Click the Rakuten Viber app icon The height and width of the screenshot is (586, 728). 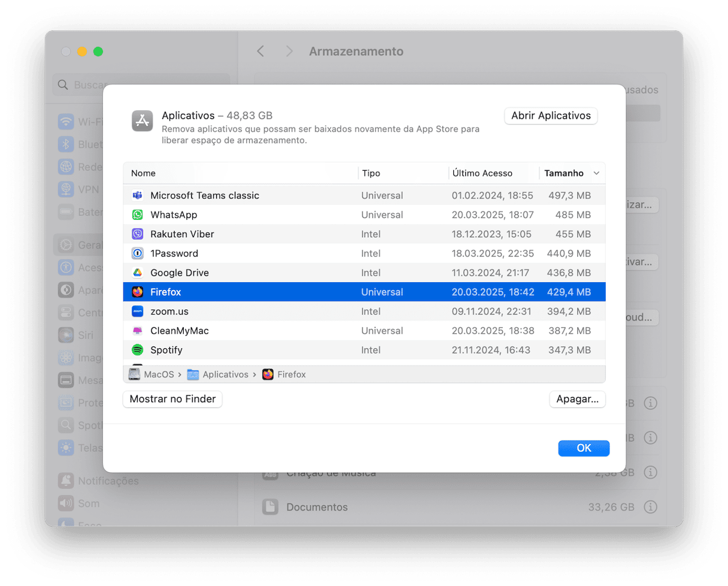[137, 234]
